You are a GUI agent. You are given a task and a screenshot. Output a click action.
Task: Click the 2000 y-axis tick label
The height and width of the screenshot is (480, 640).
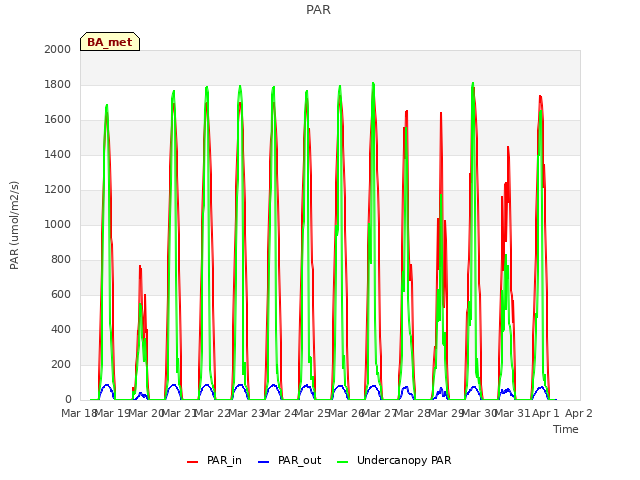click(58, 49)
